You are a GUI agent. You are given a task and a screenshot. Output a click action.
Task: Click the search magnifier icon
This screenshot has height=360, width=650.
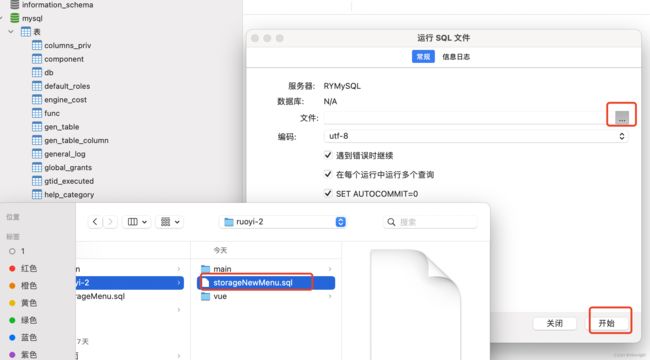tap(391, 222)
